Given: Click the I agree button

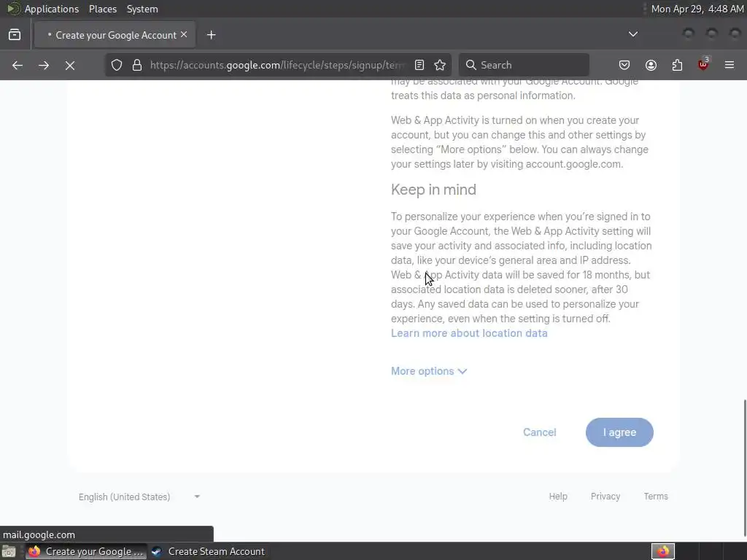Looking at the screenshot, I should tap(619, 432).
